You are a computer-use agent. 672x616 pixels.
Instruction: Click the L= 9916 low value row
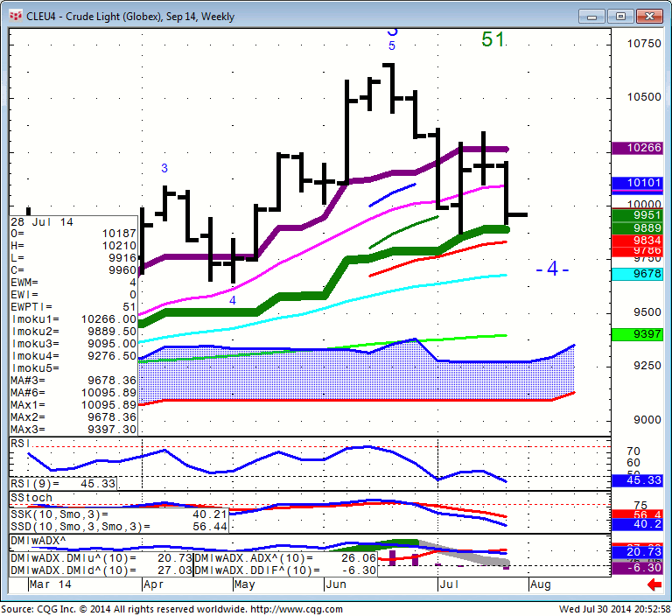point(73,258)
